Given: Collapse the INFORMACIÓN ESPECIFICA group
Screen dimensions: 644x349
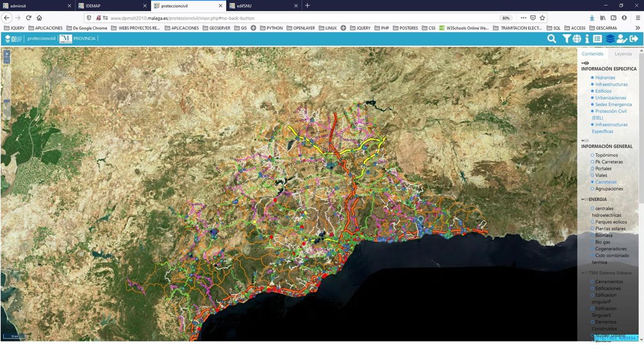Looking at the screenshot, I should [x=583, y=63].
